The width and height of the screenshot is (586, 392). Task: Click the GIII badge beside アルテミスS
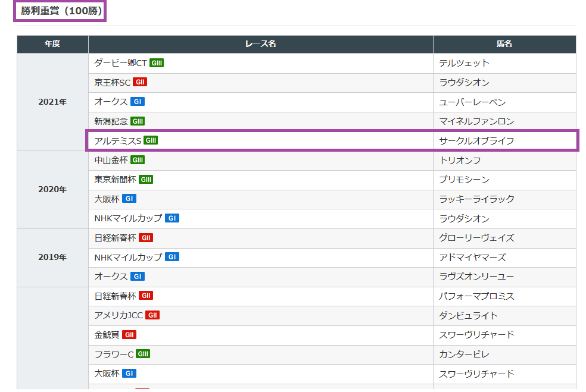click(151, 140)
